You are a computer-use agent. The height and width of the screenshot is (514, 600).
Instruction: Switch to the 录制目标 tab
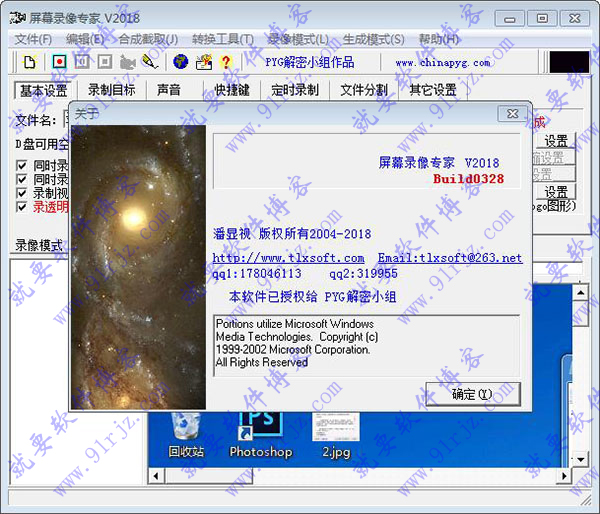pyautogui.click(x=111, y=90)
